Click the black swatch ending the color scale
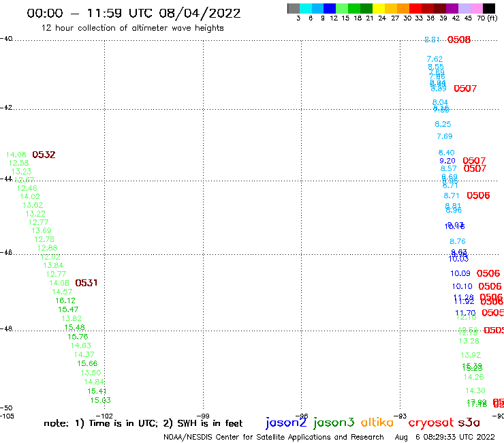The width and height of the screenshot is (504, 443). pos(489,8)
